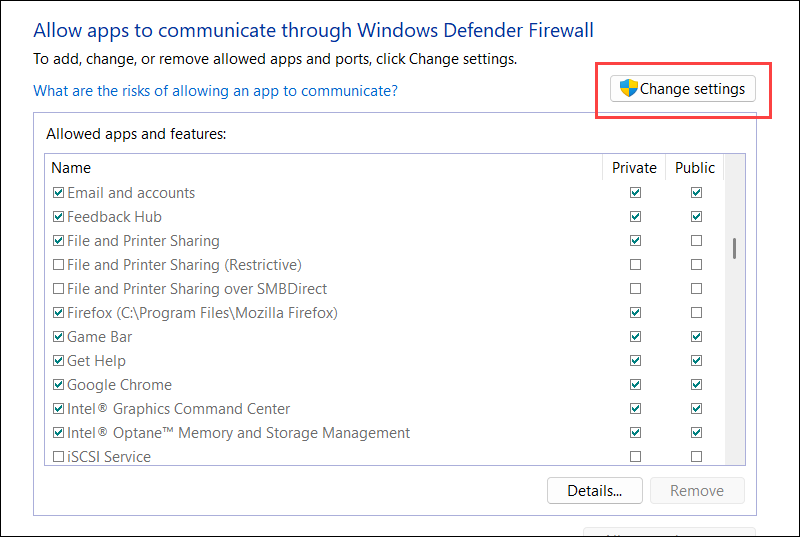Enable Public for Sharing over SMBDirect
800x537 pixels.
pyautogui.click(x=696, y=289)
